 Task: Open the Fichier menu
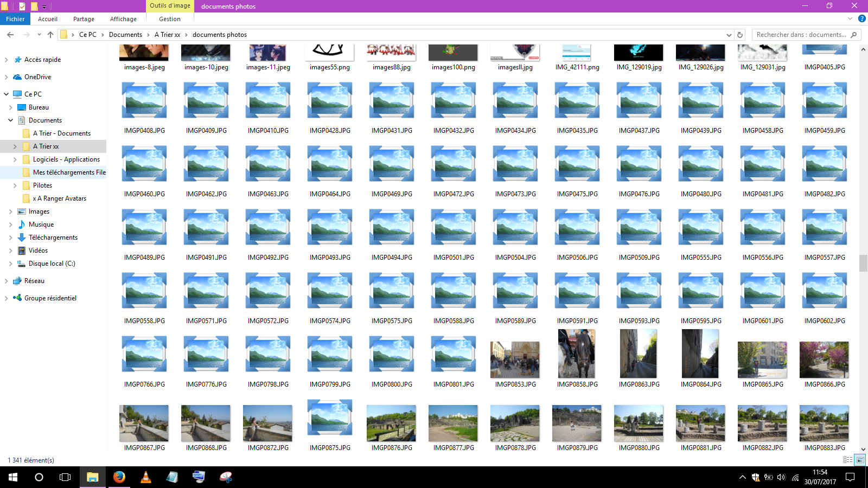[x=15, y=19]
